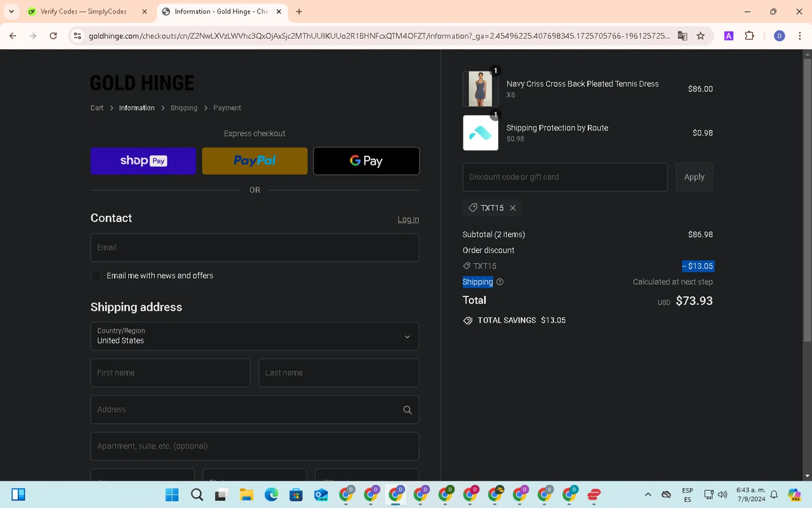Click the GOLD HINGE store logo
812x508 pixels.
(x=142, y=83)
